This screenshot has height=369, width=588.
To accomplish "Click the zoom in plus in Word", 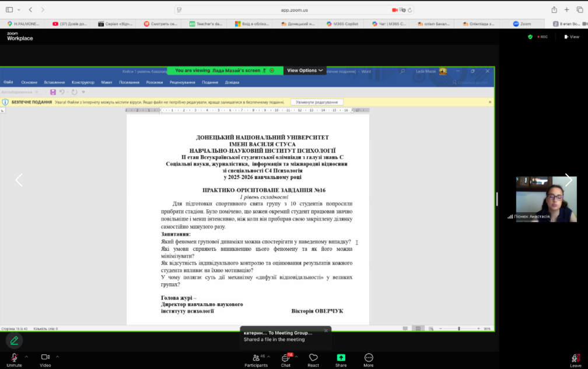I will click(478, 329).
